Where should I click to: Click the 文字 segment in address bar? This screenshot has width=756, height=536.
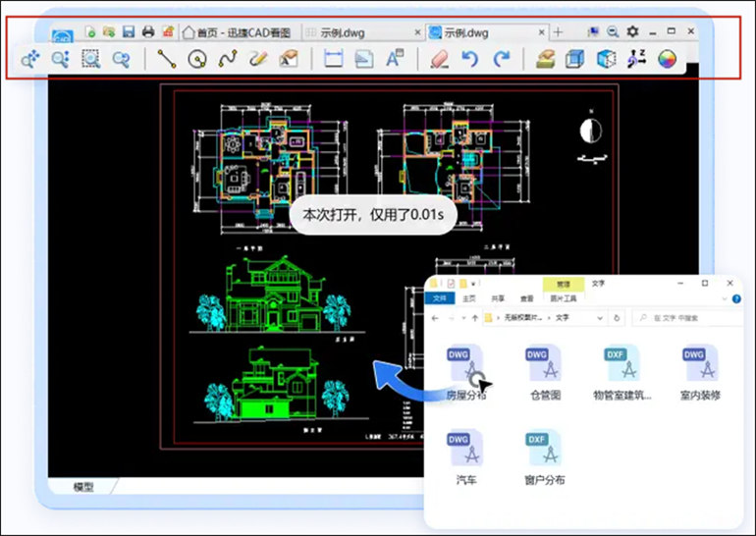563,318
